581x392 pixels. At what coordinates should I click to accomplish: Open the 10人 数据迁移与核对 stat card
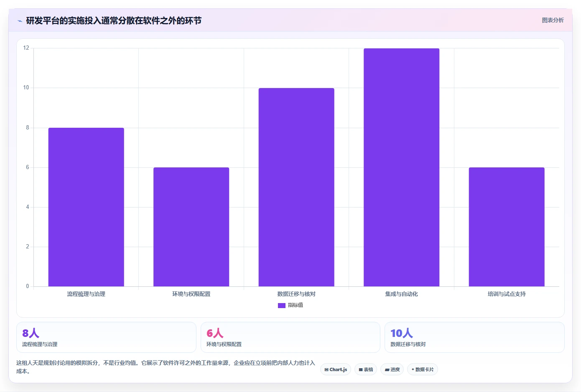click(474, 337)
